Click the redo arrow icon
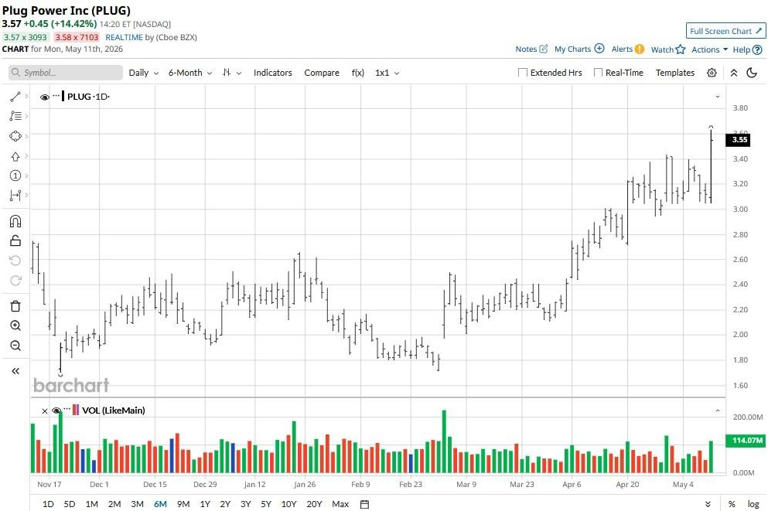 pyautogui.click(x=15, y=280)
